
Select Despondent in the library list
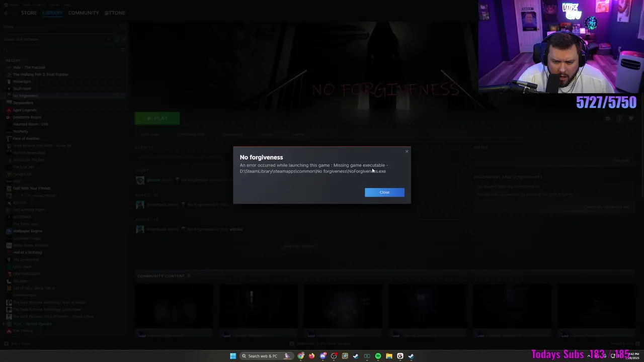click(x=23, y=103)
